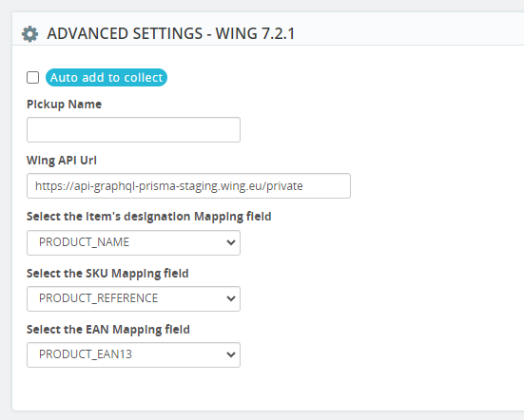This screenshot has height=420, width=524.
Task: Click the chevron arrow beside PRODUCT_REFERENCE
Action: 231,298
